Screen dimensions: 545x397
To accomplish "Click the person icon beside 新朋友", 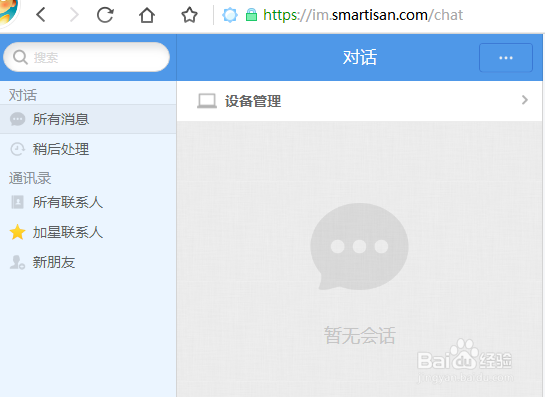I will point(17,262).
